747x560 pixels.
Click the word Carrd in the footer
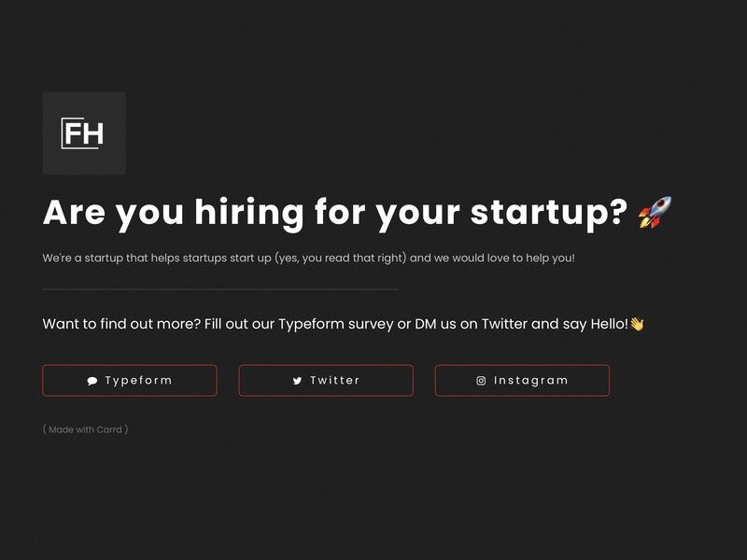coord(109,429)
